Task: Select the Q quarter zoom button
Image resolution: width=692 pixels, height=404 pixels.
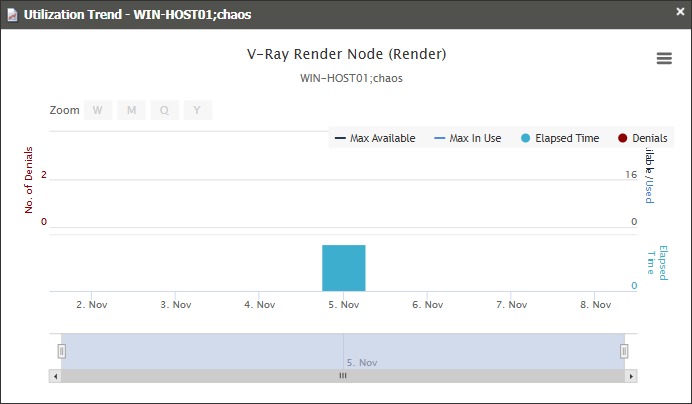Action: click(164, 111)
